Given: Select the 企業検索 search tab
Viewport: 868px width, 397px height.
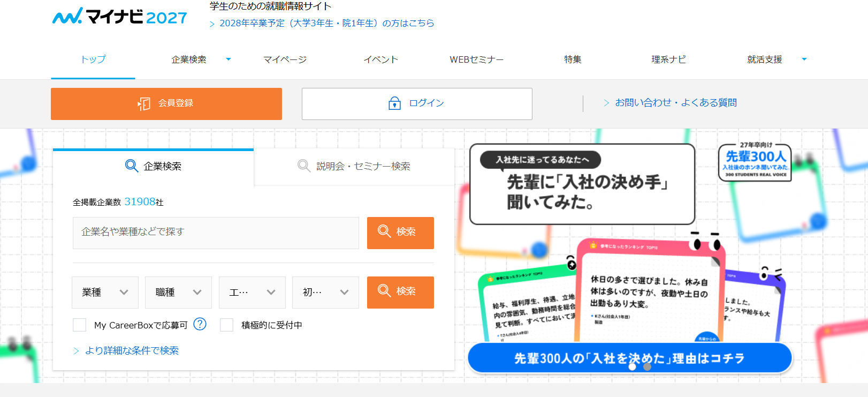Looking at the screenshot, I should [x=153, y=166].
